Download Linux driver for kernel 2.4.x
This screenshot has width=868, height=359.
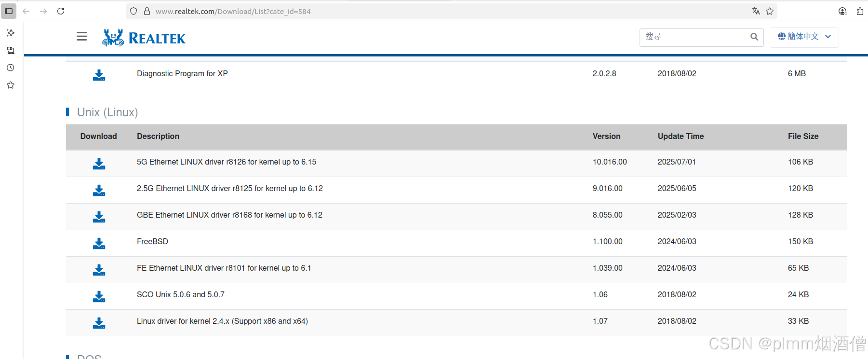click(99, 323)
